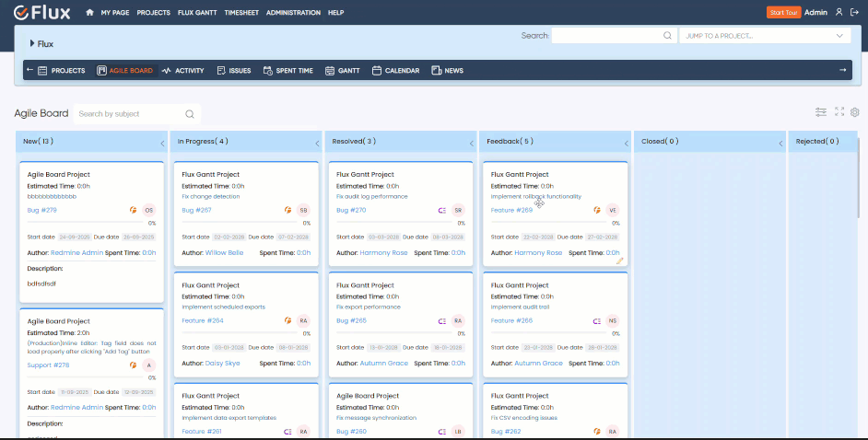Viewport: 868px width, 440px height.
Task: Expand the Flux breadcrumb triangle
Action: click(x=32, y=43)
